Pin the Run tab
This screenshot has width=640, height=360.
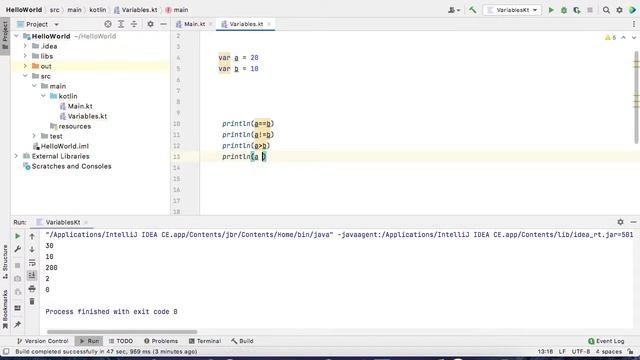(x=18, y=324)
